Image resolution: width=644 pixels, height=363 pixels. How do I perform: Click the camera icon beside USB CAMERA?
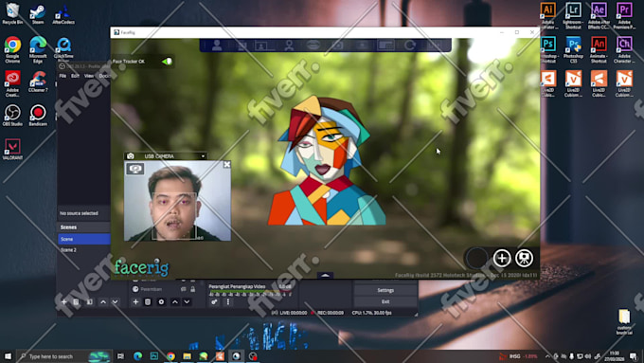click(130, 156)
